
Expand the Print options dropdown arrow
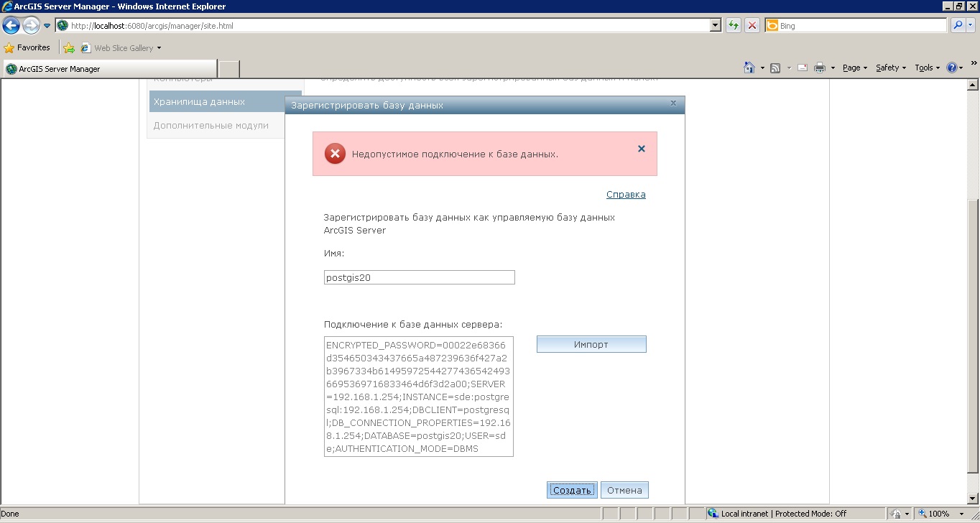coord(833,68)
